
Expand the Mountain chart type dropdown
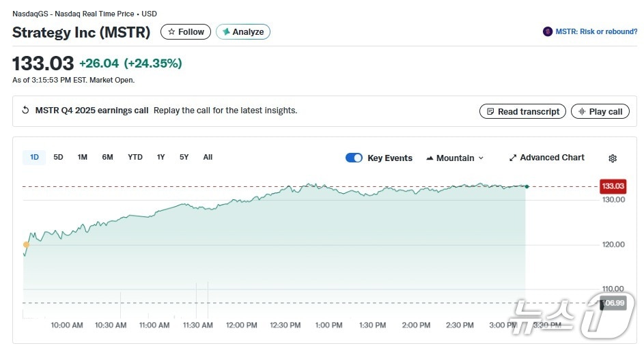[x=455, y=158]
